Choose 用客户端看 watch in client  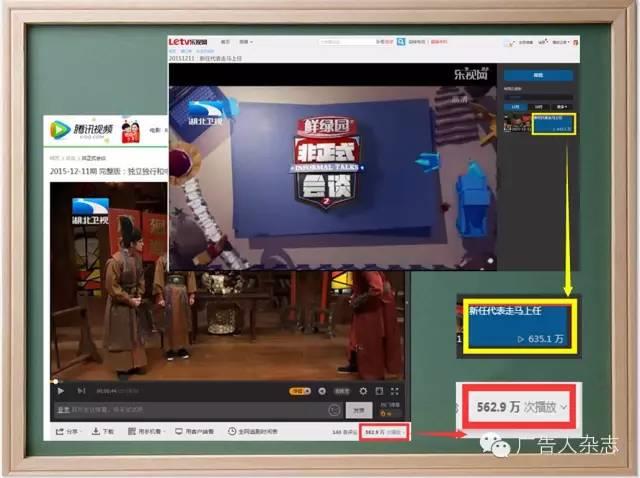[x=194, y=431]
